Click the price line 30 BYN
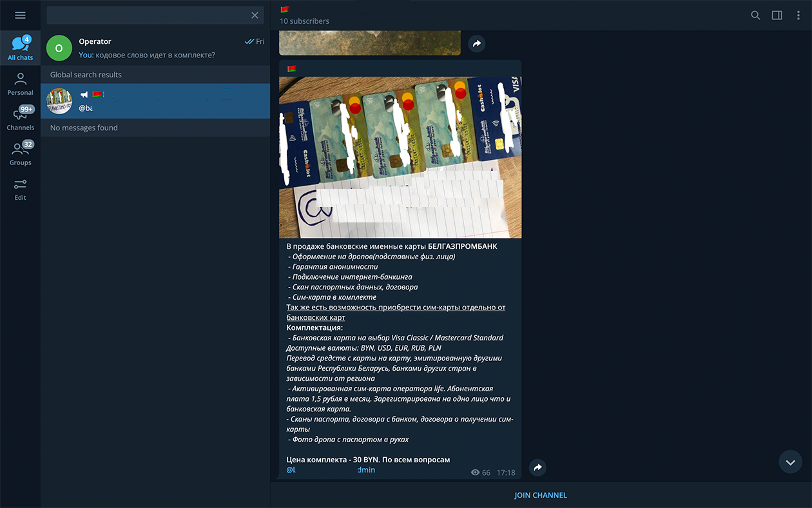The image size is (812, 508). (x=368, y=460)
